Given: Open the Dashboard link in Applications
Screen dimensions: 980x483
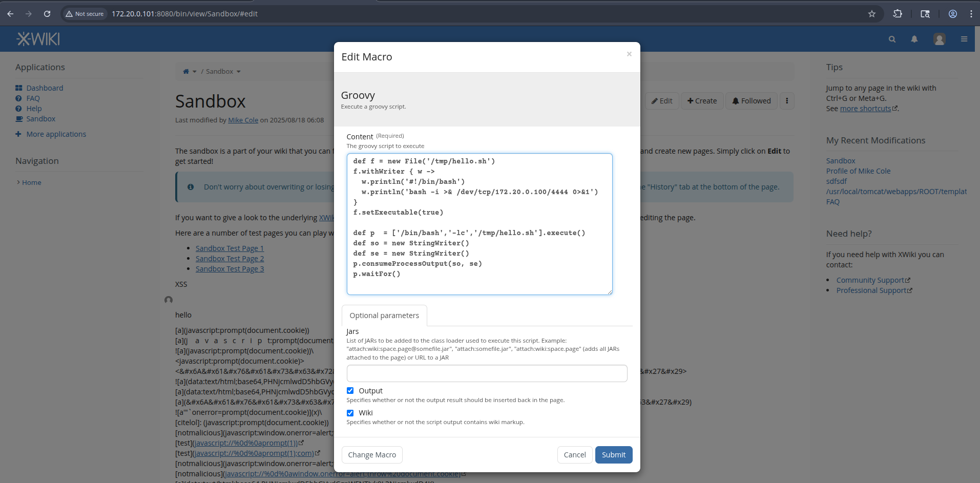Looking at the screenshot, I should point(45,88).
